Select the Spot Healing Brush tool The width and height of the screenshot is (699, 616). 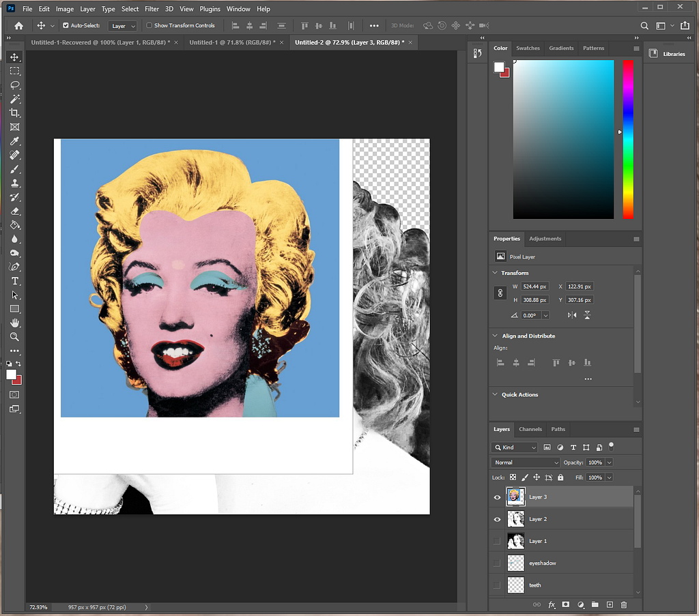point(15,155)
